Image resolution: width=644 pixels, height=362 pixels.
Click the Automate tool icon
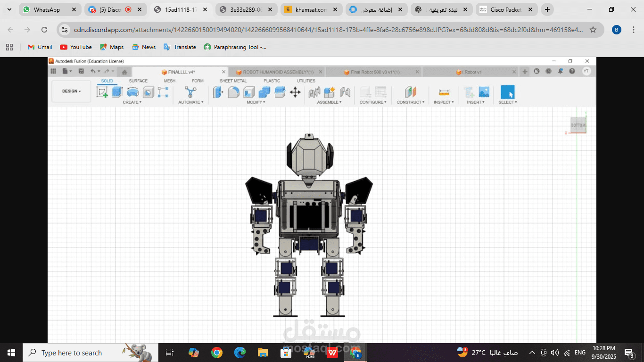click(190, 92)
